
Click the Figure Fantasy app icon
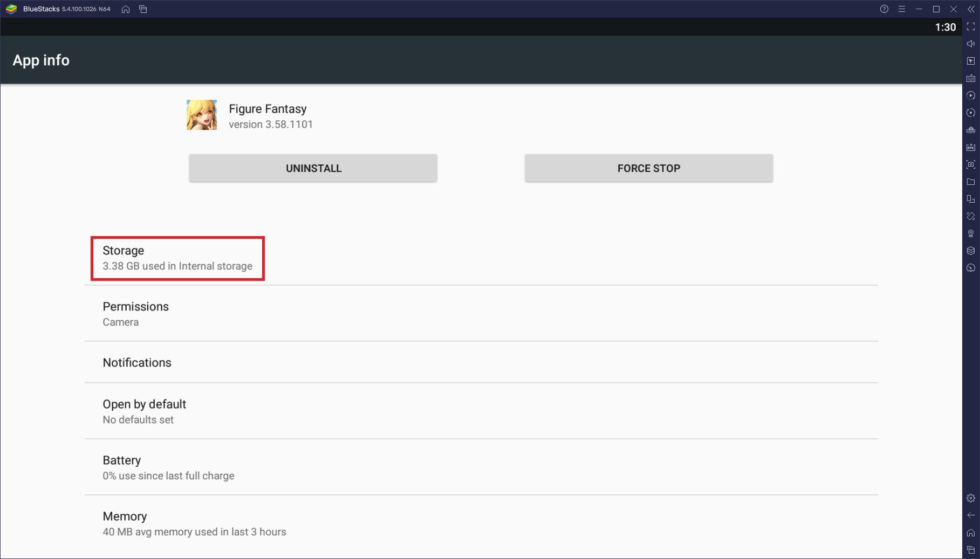pos(202,115)
